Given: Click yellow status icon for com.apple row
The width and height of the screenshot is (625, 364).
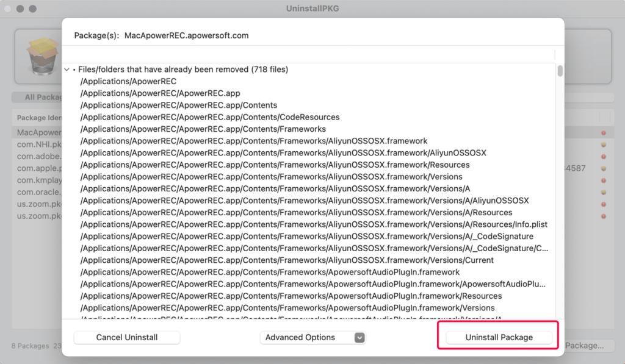Looking at the screenshot, I should pyautogui.click(x=604, y=168).
